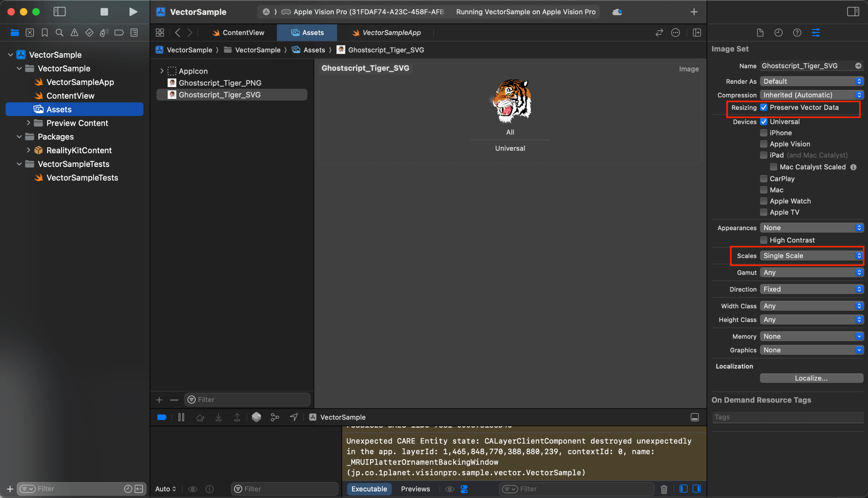
Task: Enable the CarPlay device checkbox
Action: tap(764, 179)
